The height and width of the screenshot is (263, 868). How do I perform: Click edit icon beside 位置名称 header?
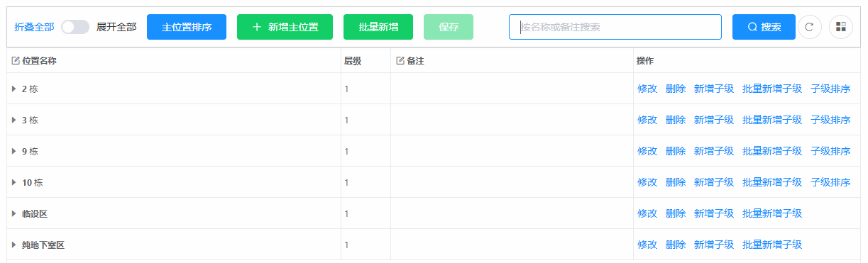click(16, 61)
